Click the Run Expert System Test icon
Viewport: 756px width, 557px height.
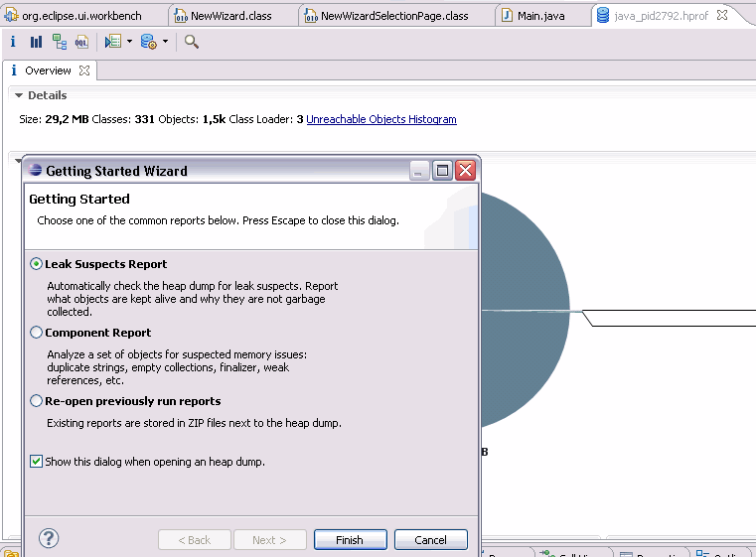(x=113, y=42)
